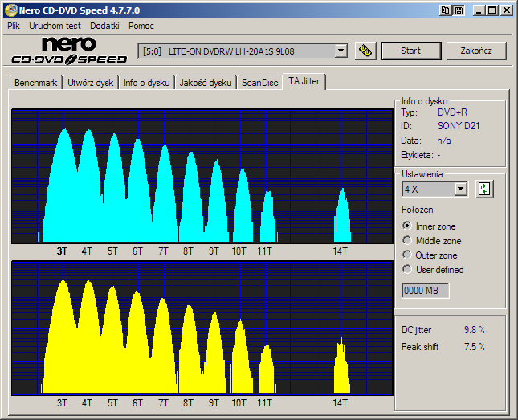The width and height of the screenshot is (518, 420).
Task: Open the Dodatki menu
Action: point(104,26)
